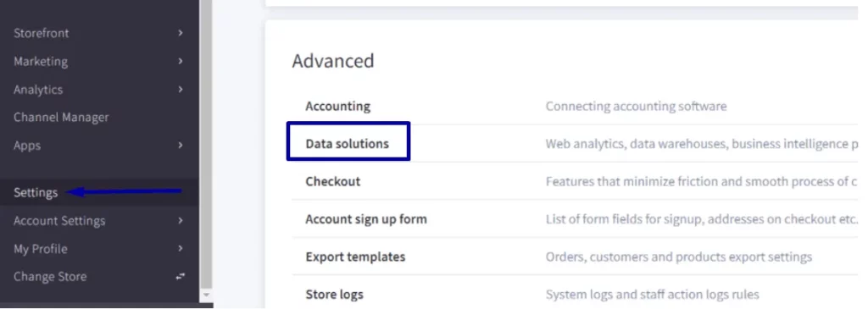Open Channel Manager in sidebar
The width and height of the screenshot is (868, 309).
(61, 118)
